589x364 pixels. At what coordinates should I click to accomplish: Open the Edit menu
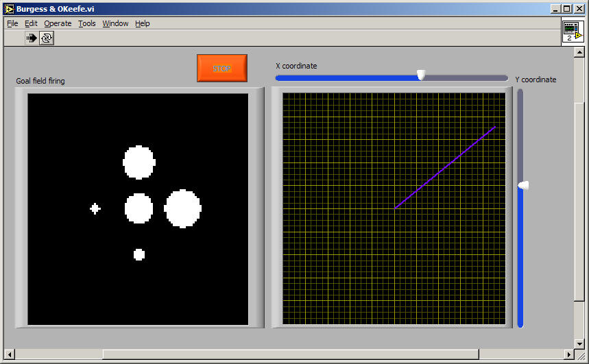point(31,23)
